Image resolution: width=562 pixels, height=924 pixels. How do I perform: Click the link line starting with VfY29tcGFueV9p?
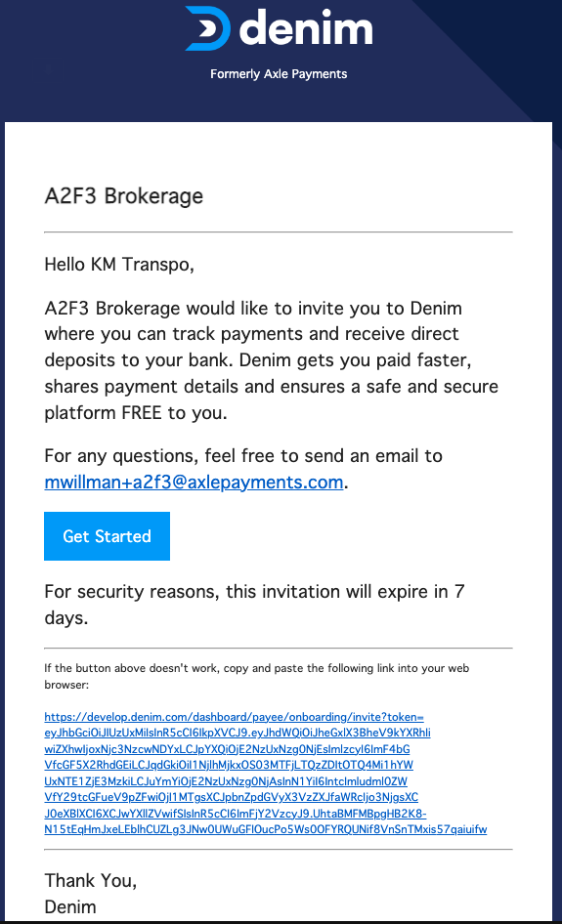tap(232, 797)
